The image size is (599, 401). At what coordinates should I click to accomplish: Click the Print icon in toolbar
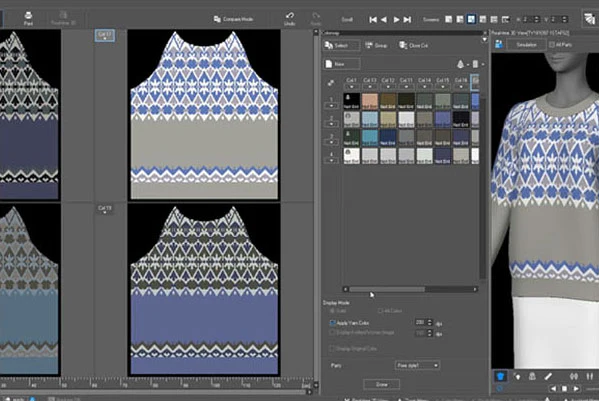pos(28,18)
